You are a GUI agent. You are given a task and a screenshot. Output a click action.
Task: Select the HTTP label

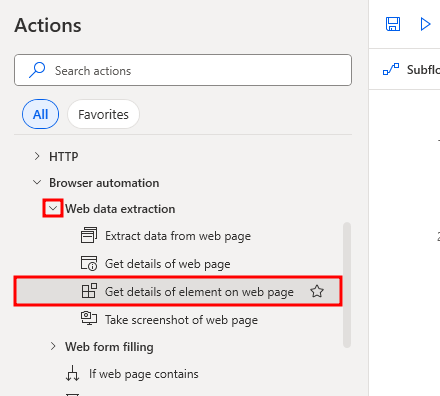[x=64, y=156]
